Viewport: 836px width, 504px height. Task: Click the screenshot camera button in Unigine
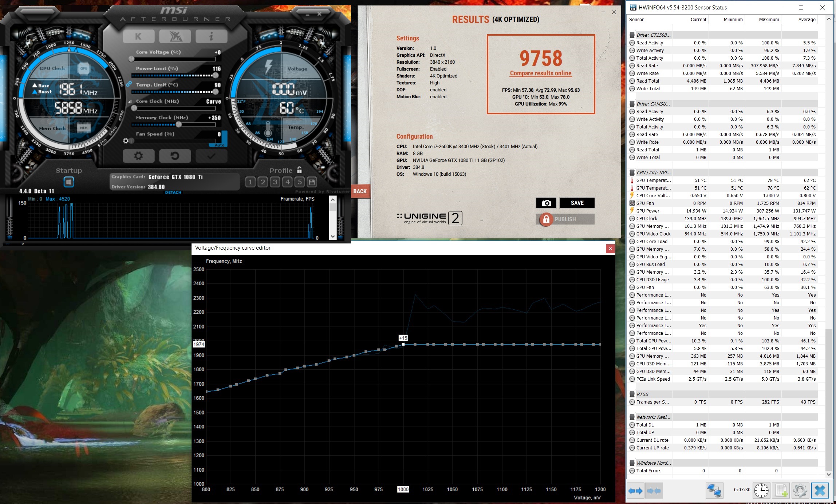pos(546,203)
